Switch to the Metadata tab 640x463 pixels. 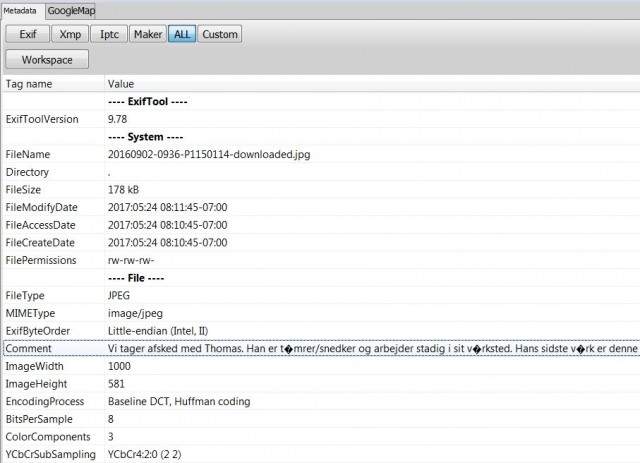(20, 11)
